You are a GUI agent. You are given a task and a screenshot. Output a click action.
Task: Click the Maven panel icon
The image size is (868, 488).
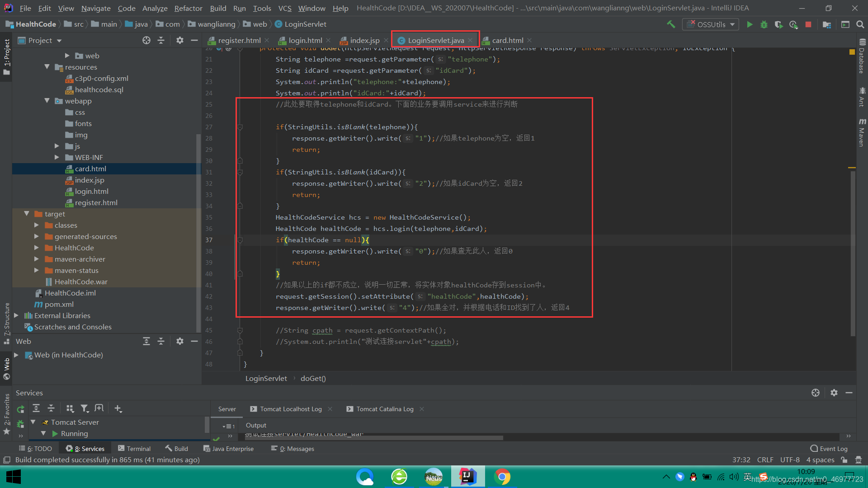(861, 131)
